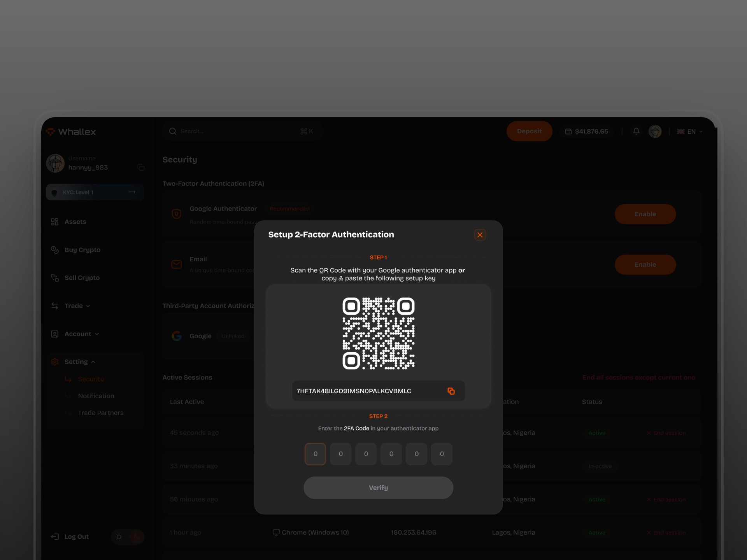Go to Buy Crypto page
Viewport: 747px width, 560px height.
click(82, 250)
